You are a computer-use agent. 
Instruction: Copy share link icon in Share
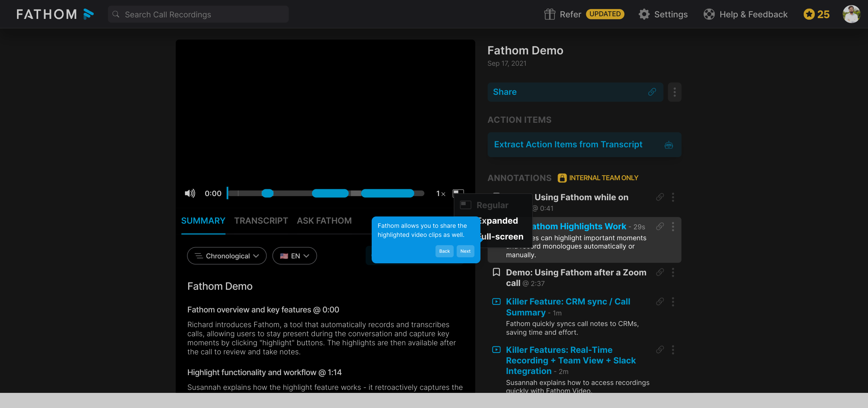pyautogui.click(x=652, y=92)
